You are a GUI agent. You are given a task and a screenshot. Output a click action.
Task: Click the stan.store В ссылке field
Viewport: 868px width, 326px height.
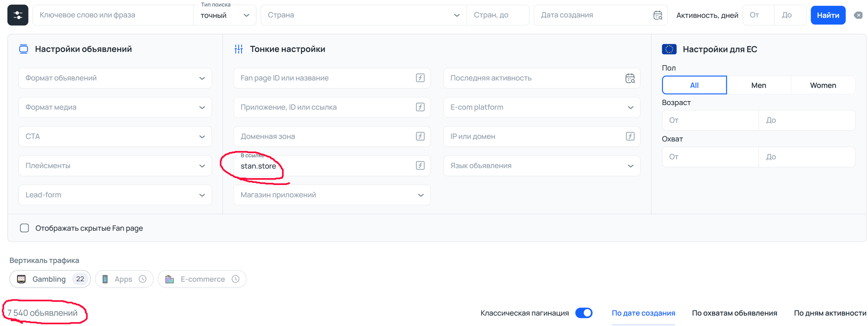coord(332,166)
